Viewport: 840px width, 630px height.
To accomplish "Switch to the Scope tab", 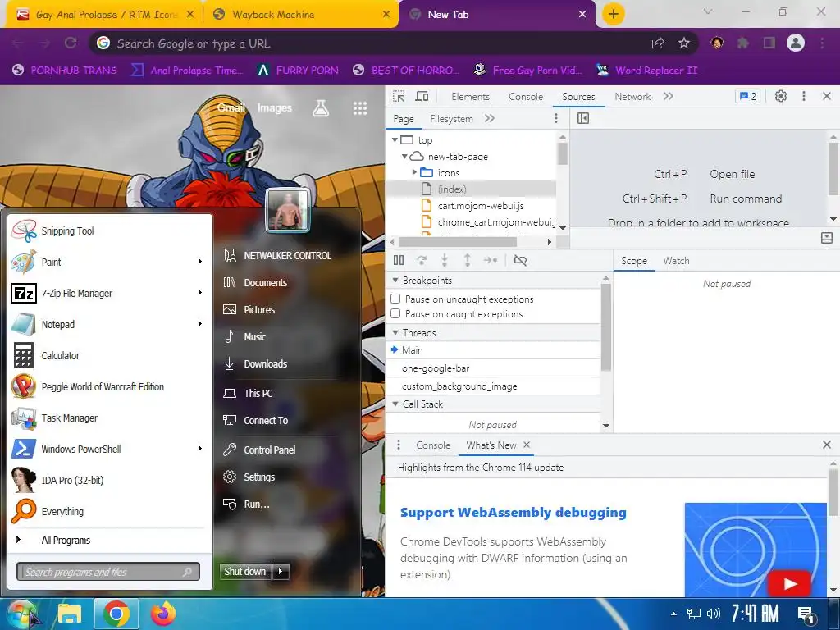I will [634, 261].
